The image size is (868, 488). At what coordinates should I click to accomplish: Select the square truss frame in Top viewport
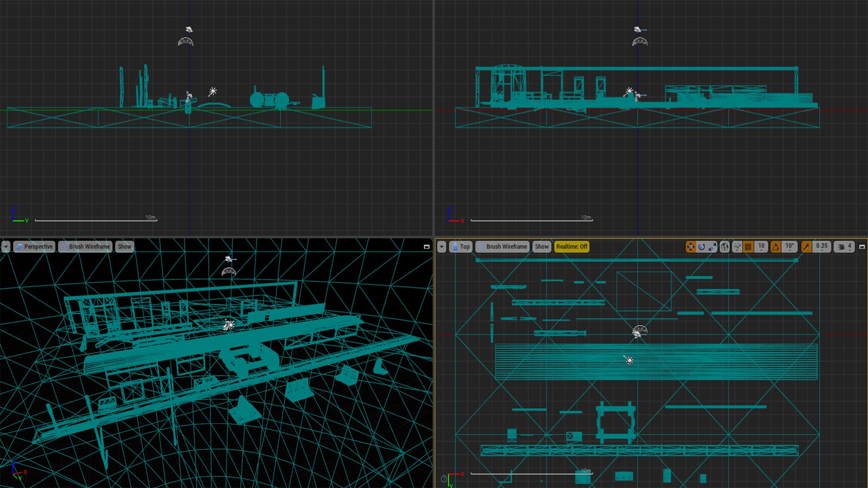point(616,422)
